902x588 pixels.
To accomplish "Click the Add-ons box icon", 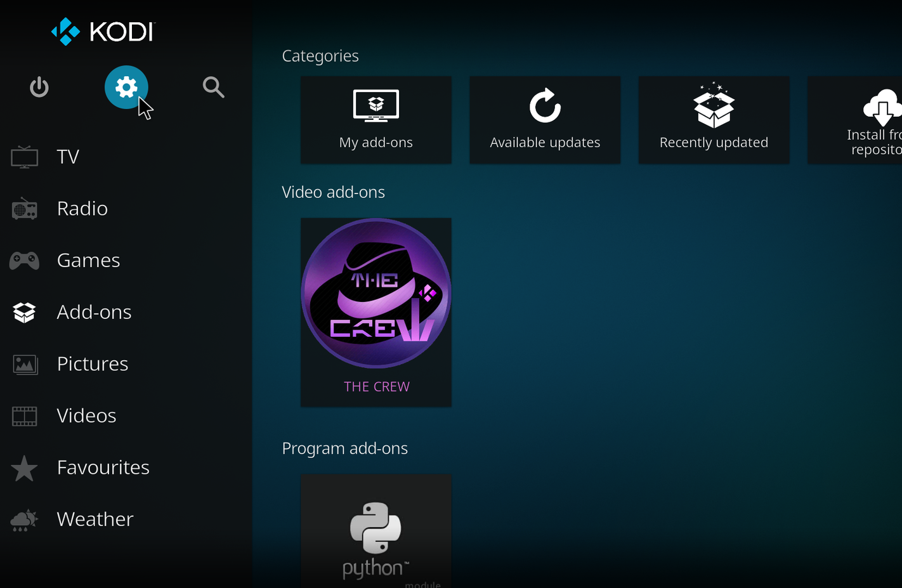I will (24, 312).
